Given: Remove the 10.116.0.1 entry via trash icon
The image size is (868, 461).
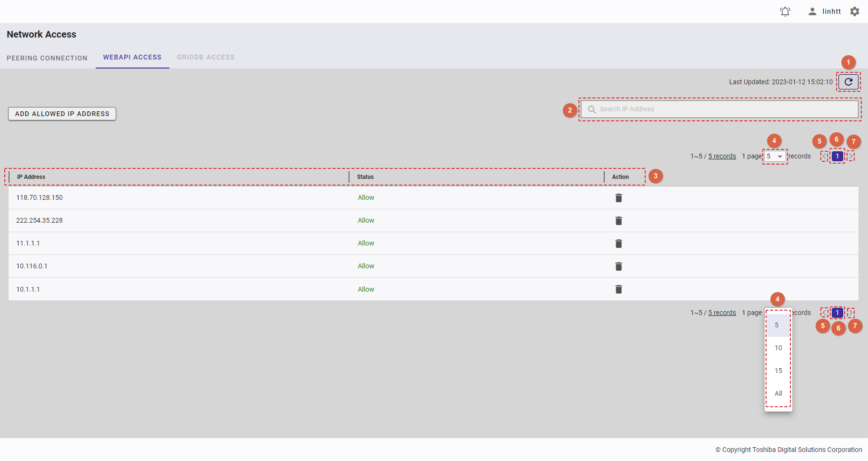Looking at the screenshot, I should pyautogui.click(x=619, y=266).
